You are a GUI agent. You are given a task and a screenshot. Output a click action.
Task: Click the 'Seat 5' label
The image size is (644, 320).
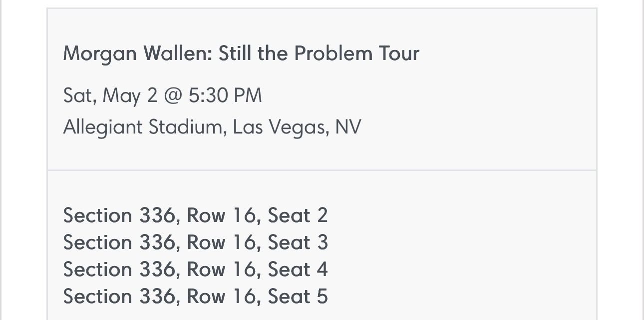point(298,296)
